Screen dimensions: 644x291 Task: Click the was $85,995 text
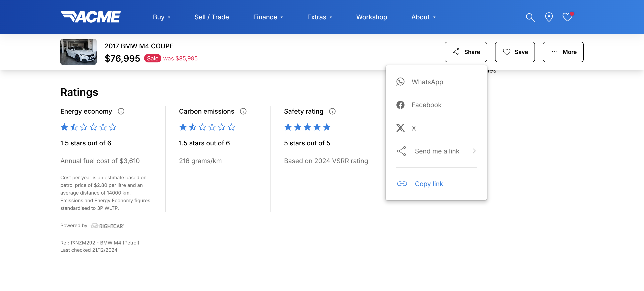pos(180,58)
